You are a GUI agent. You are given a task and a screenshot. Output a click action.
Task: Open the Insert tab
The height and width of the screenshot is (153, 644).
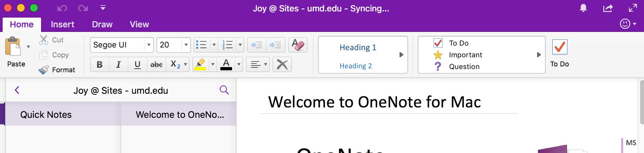pyautogui.click(x=63, y=24)
